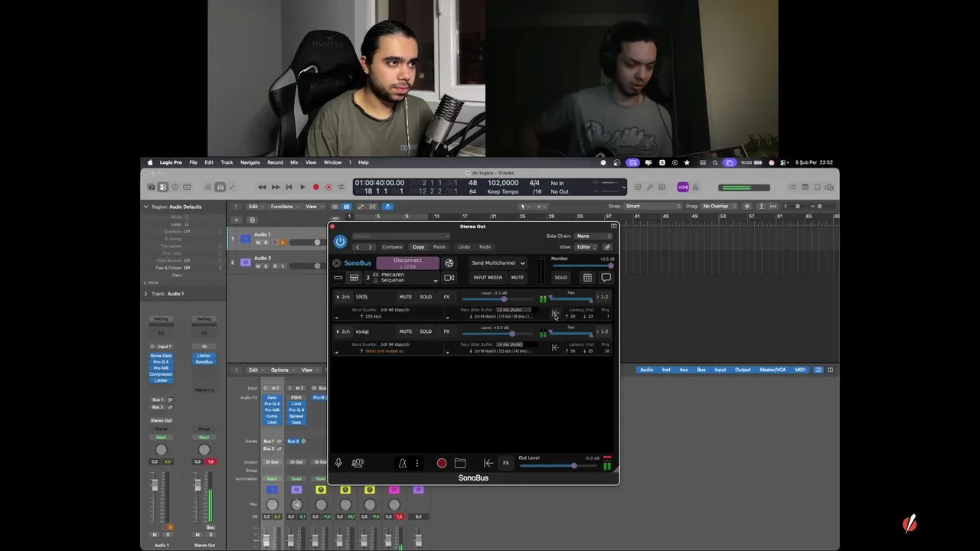
Task: Click Logic Pro Record button
Action: click(x=315, y=187)
